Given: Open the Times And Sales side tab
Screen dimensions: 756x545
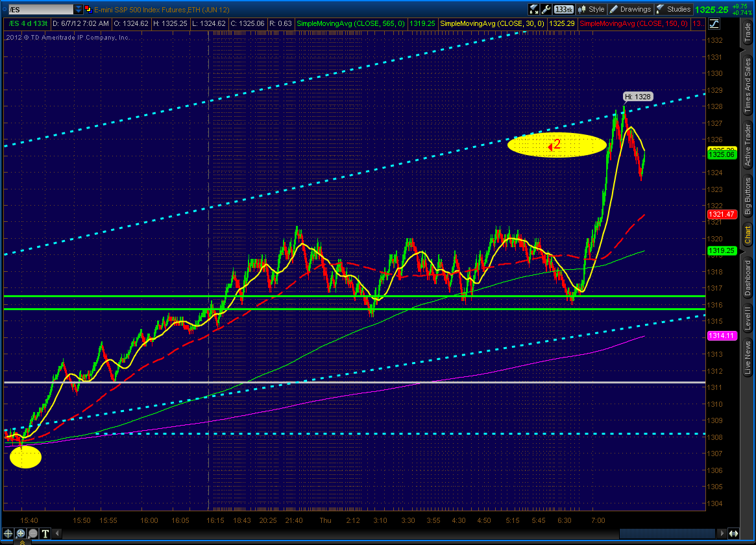Looking at the screenshot, I should 748,85.
